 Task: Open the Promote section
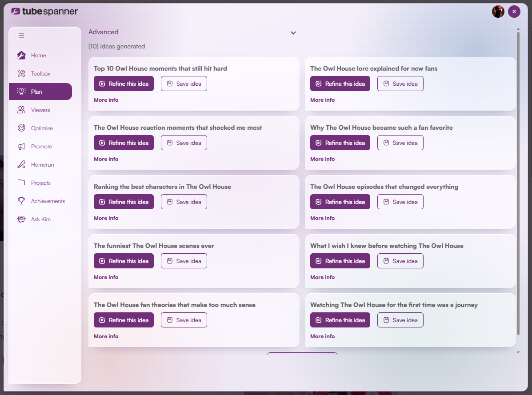pyautogui.click(x=41, y=147)
